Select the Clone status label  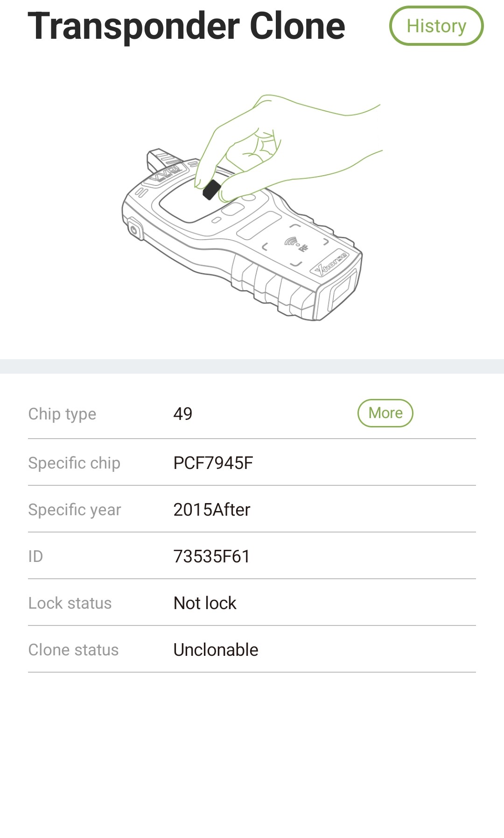pyautogui.click(x=73, y=650)
